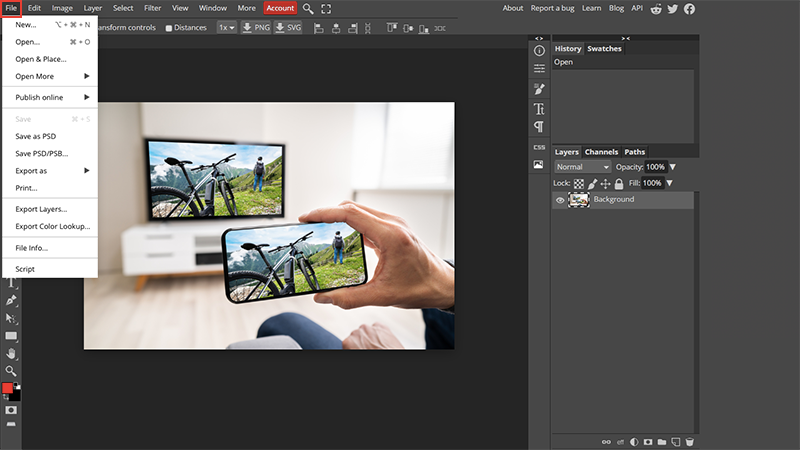Select the Hand tool
Image resolution: width=800 pixels, height=450 pixels.
tap(11, 354)
